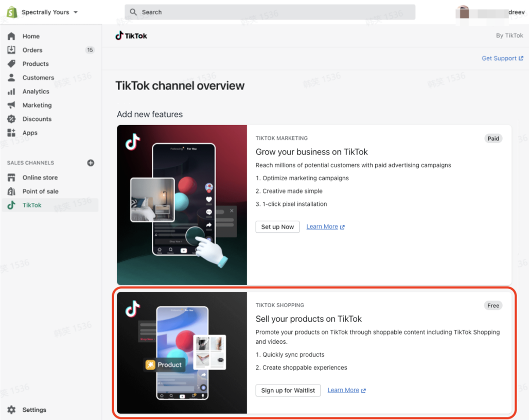Click the Sign up for Waitlist button
Viewport: 529px width, 420px height.
click(288, 390)
